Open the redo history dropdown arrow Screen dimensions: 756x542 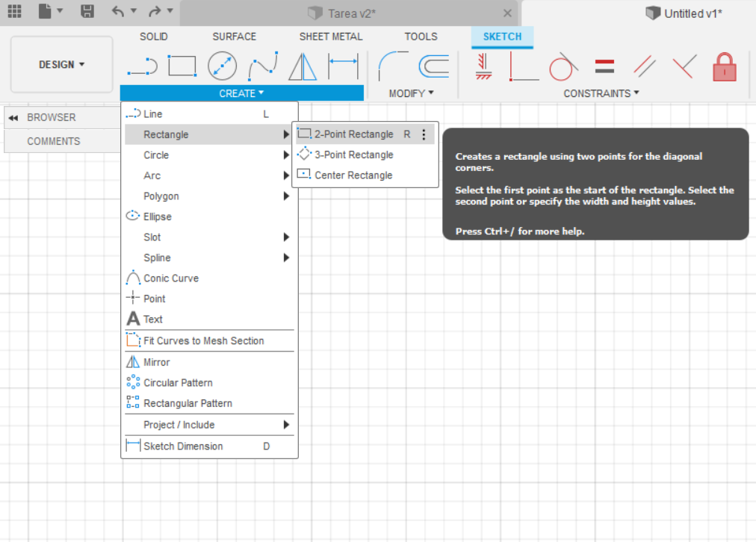170,10
